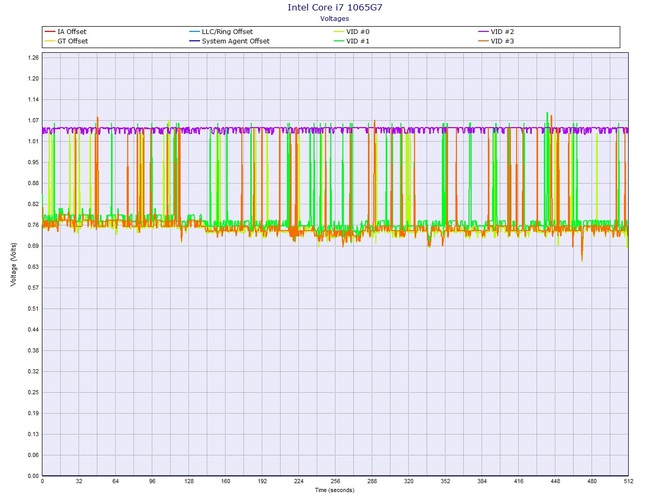This screenshot has height=502, width=670.
Task: Click the IA Offset legend entry
Action: [66, 32]
